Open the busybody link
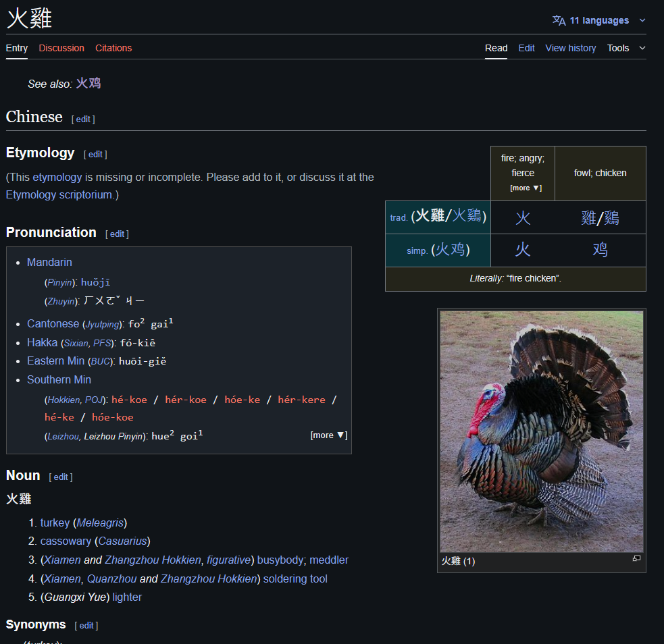 click(x=281, y=560)
